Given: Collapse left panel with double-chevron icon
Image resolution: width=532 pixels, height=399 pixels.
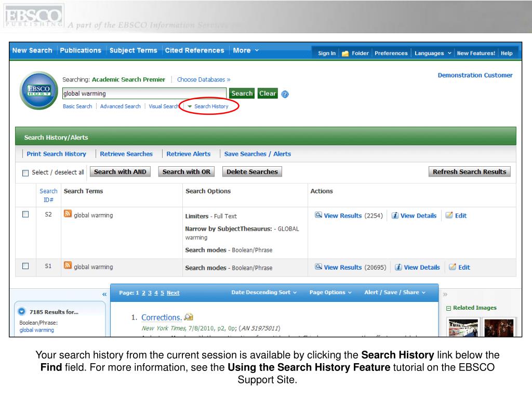Looking at the screenshot, I should 104,295.
